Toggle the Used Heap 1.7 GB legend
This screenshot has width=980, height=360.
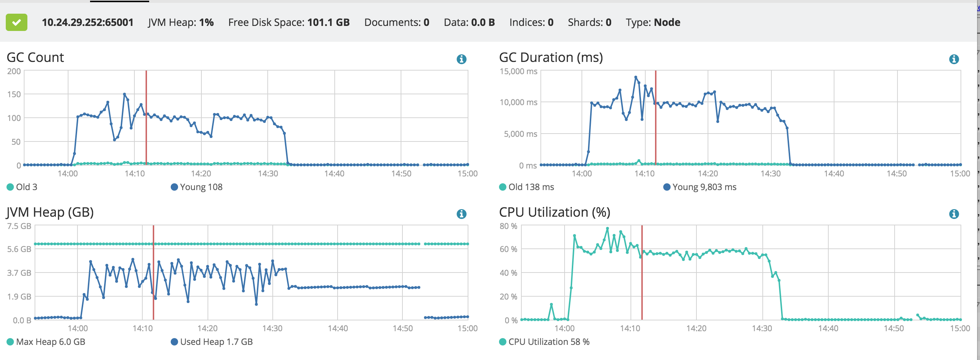[212, 342]
